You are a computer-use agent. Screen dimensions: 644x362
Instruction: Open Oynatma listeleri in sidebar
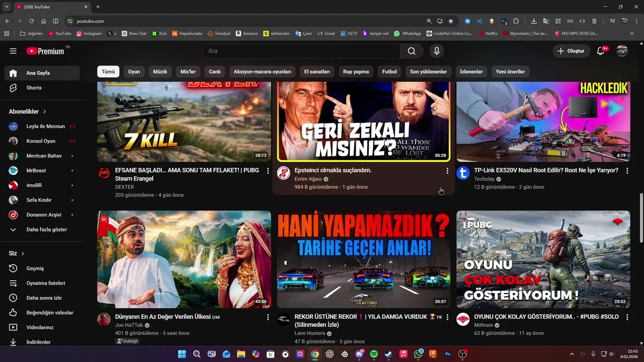pyautogui.click(x=42, y=283)
